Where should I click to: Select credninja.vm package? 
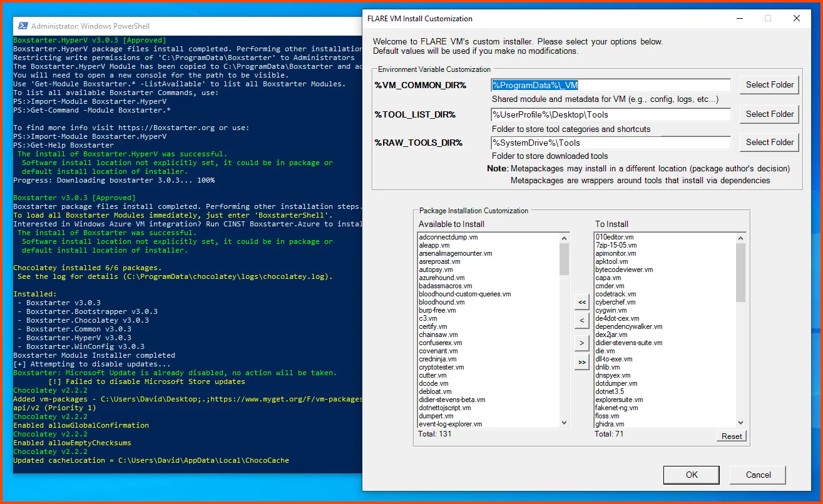point(438,360)
